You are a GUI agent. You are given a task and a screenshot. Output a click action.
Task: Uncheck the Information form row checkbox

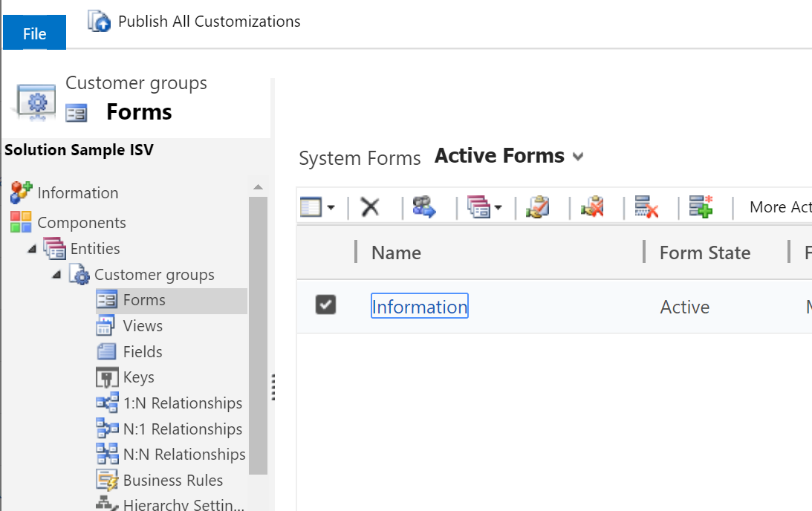tap(325, 305)
